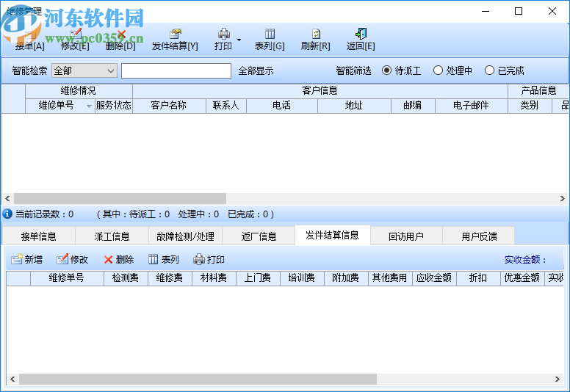Open the 智能检索 combo box showing 全部
The height and width of the screenshot is (392, 570).
click(84, 71)
